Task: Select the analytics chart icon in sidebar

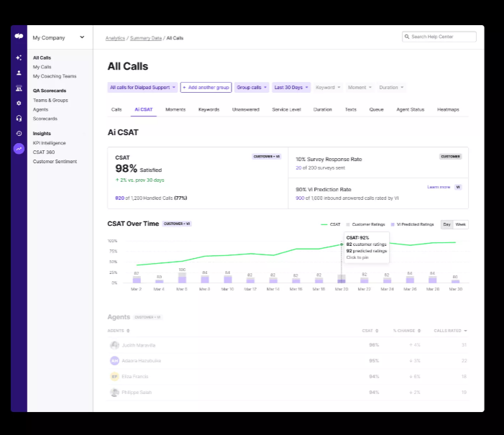Action: [19, 148]
